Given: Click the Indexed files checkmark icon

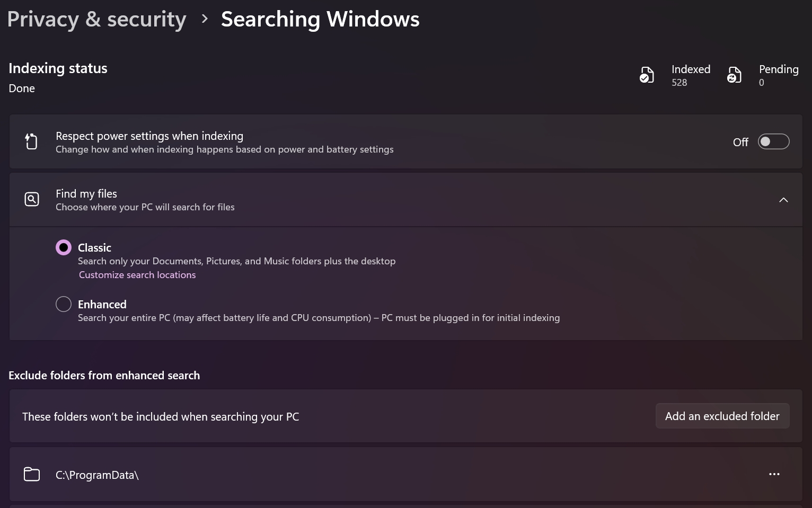Looking at the screenshot, I should [x=647, y=75].
